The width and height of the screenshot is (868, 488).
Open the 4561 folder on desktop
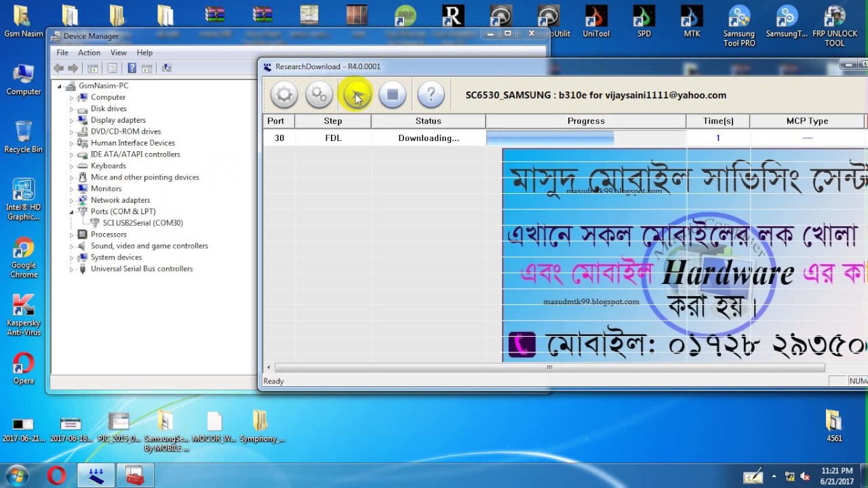pyautogui.click(x=834, y=426)
